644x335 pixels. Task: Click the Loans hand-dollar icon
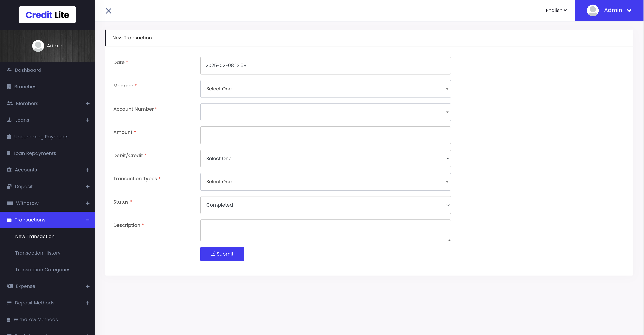point(9,120)
